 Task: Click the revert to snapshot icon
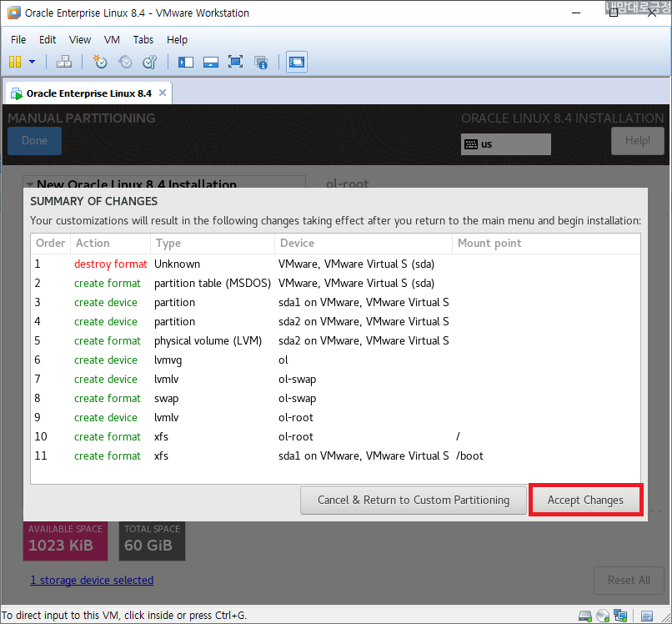tap(125, 62)
